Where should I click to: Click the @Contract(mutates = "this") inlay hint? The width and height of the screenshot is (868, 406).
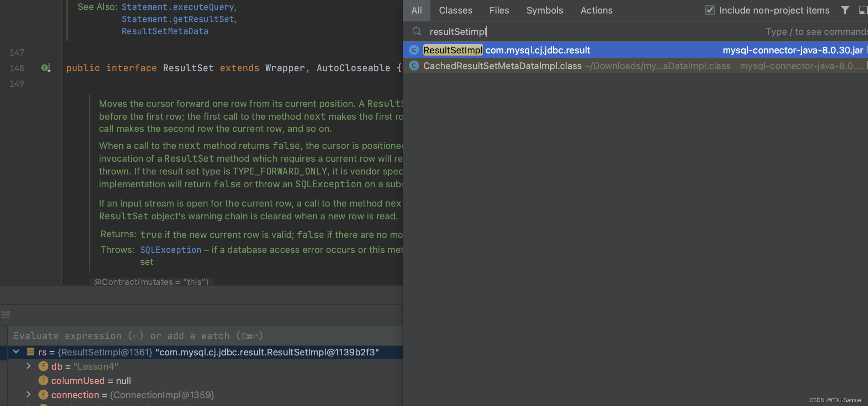coord(151,281)
